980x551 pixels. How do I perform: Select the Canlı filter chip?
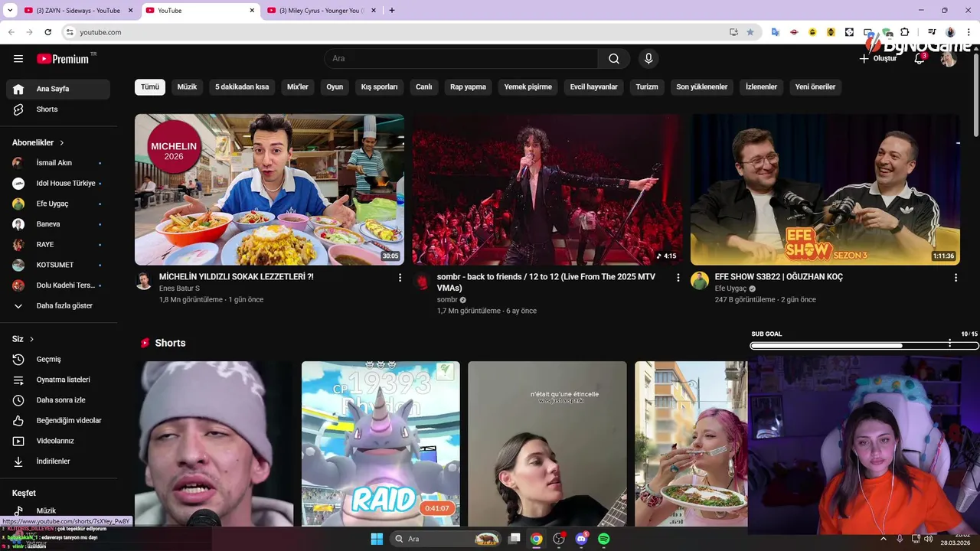(424, 87)
